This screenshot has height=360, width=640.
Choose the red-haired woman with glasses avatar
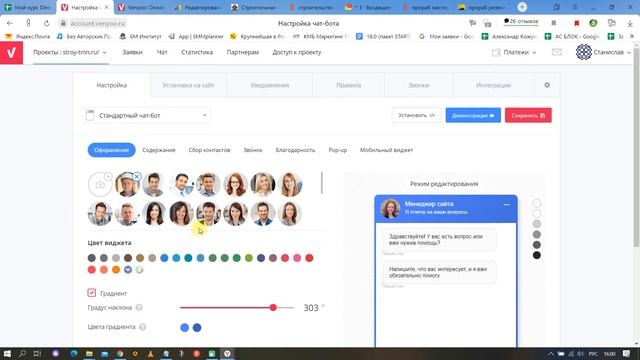(x=236, y=184)
